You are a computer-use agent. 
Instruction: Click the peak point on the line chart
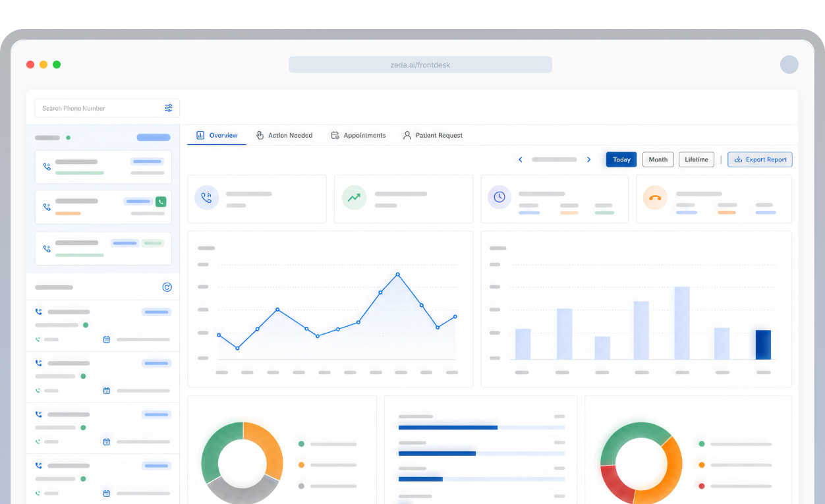pos(397,274)
